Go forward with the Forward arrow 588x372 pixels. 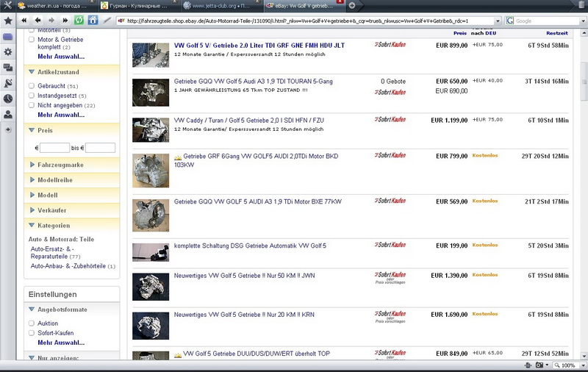pyautogui.click(x=51, y=21)
